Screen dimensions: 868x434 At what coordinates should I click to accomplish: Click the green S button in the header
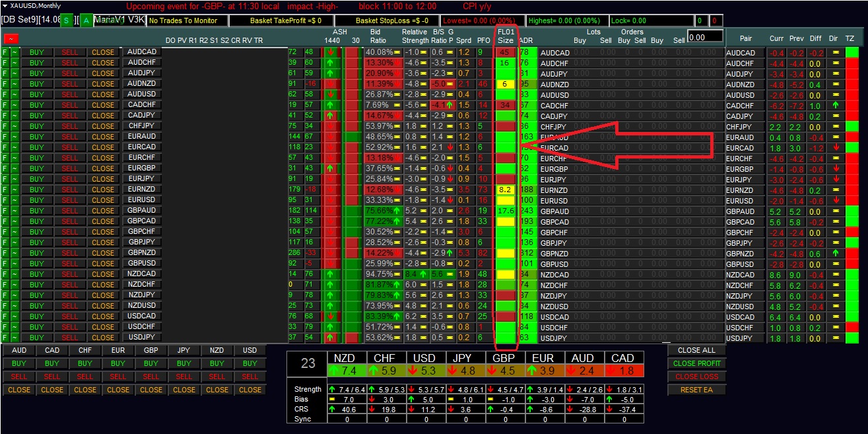click(x=66, y=21)
